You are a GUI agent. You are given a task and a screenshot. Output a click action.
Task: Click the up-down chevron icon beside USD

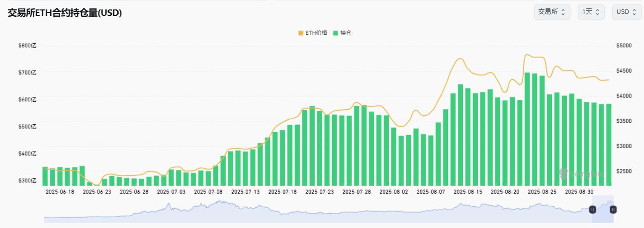tap(634, 12)
